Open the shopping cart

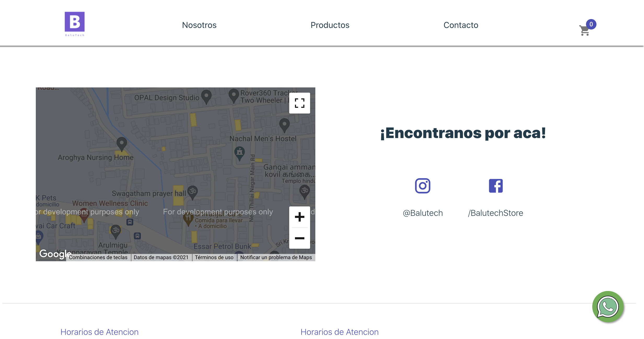point(584,29)
